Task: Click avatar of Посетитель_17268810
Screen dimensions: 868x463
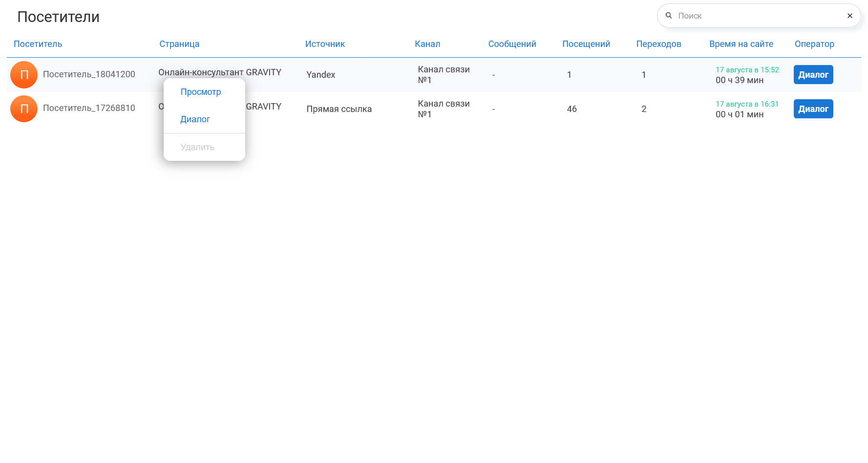Action: pyautogui.click(x=24, y=109)
